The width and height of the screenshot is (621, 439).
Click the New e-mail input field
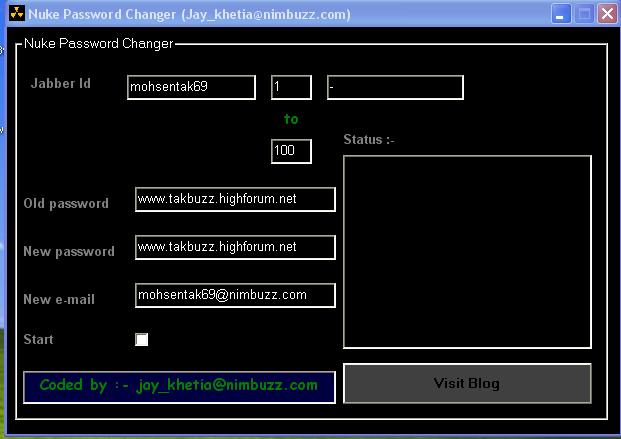click(x=235, y=295)
